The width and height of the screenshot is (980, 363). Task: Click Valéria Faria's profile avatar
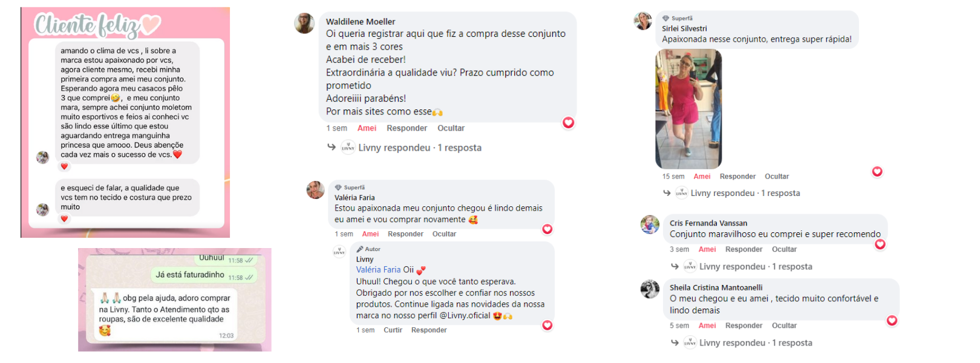315,190
